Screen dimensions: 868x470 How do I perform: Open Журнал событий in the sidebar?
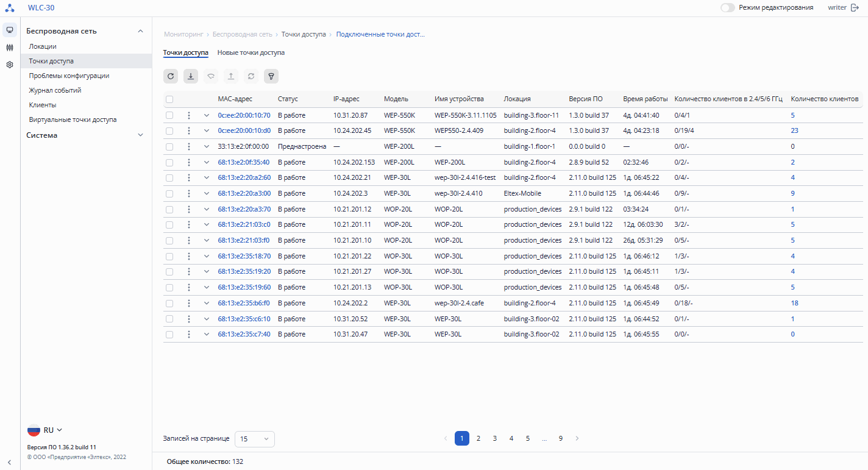click(x=55, y=90)
